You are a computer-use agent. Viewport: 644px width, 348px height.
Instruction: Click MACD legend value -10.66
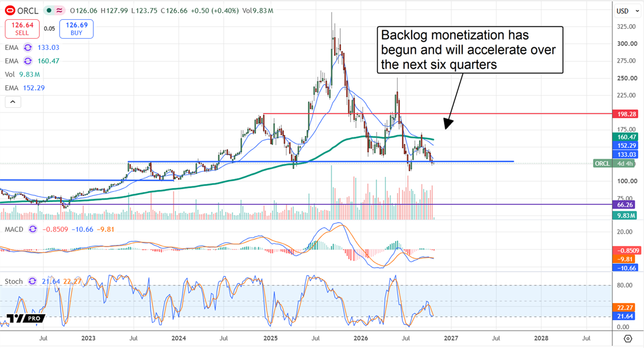[82, 229]
